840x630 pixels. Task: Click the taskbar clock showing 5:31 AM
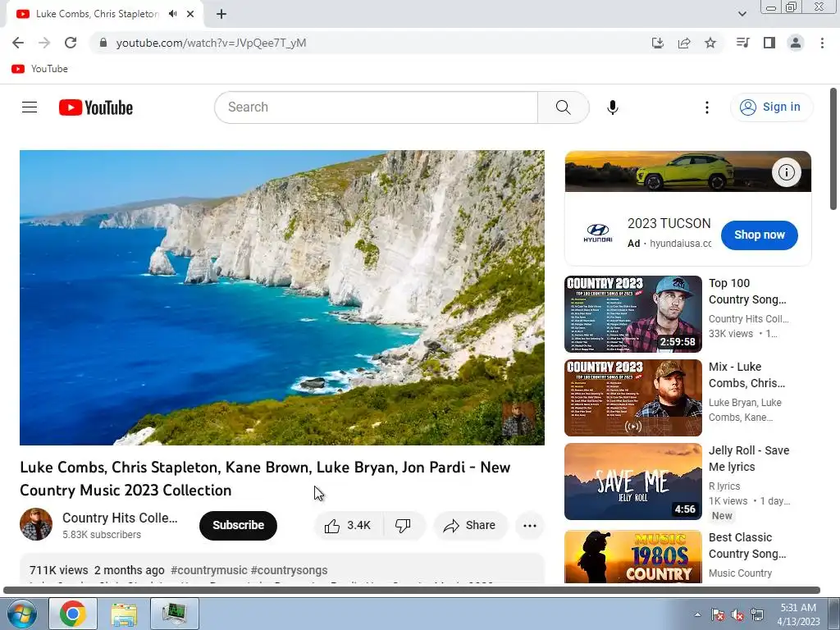(797, 614)
